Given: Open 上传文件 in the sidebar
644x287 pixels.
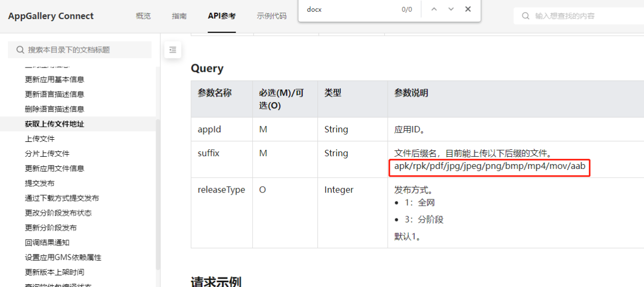Looking at the screenshot, I should [40, 139].
